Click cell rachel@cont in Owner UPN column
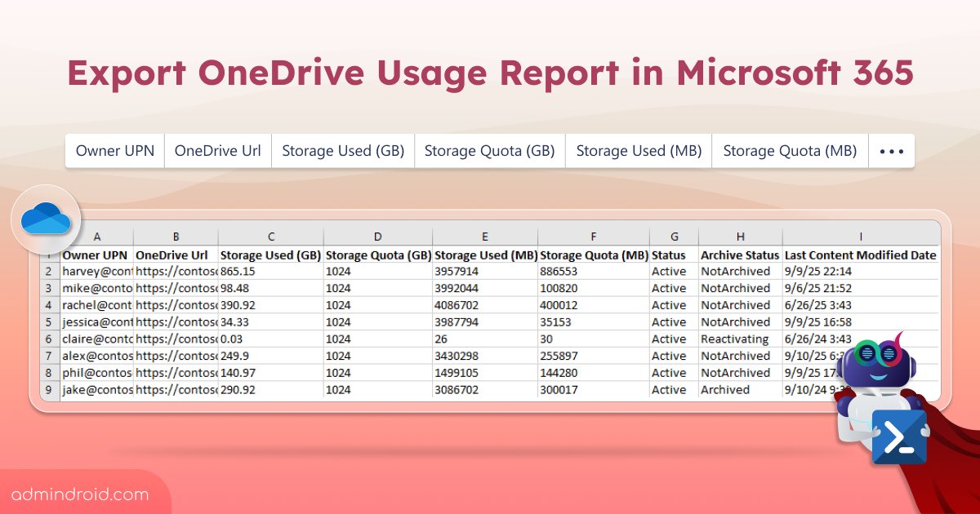Screen dimensions: 980x514 (96, 305)
